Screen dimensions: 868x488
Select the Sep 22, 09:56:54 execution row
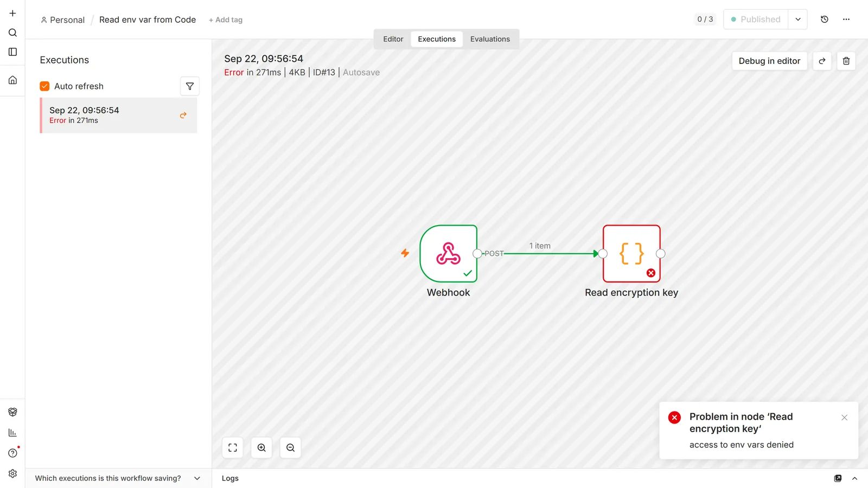tap(118, 115)
